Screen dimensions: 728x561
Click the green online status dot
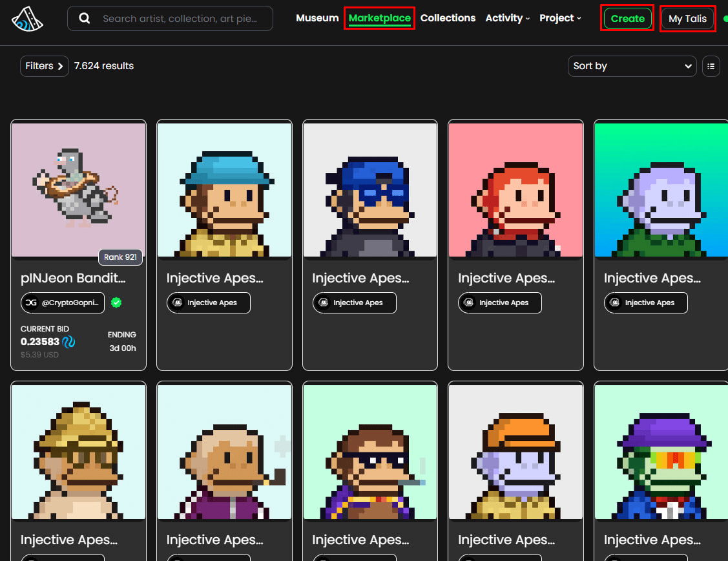[725, 19]
